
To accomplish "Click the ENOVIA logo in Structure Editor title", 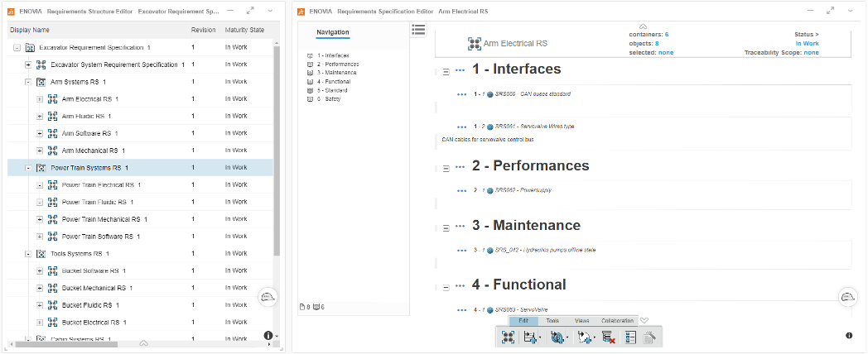I will [11, 11].
